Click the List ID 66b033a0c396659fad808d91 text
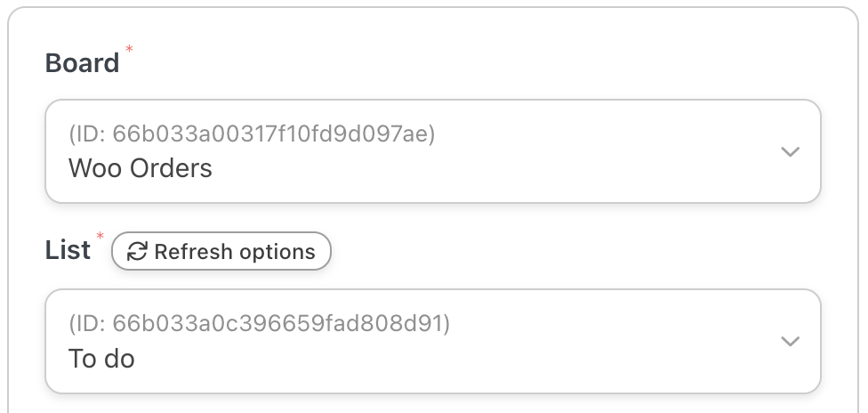Screen dimensions: 868x413 pyautogui.click(x=259, y=324)
